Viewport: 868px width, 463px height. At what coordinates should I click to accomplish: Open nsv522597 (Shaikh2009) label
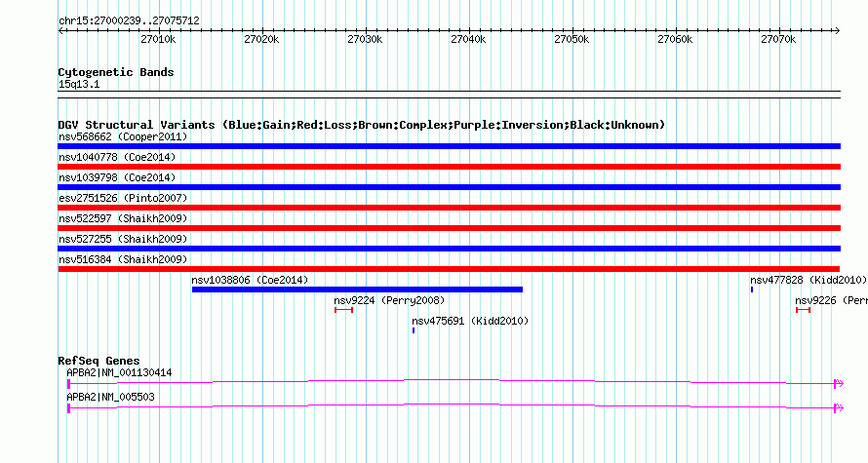[x=123, y=218]
